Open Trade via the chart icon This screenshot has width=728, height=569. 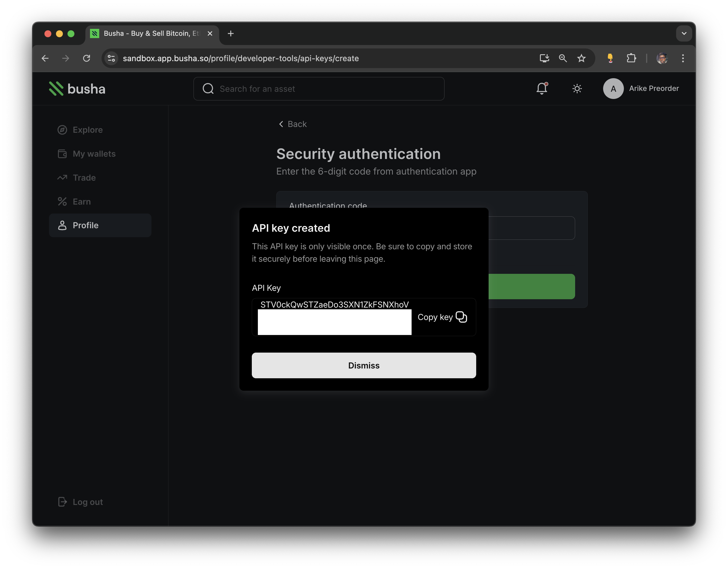pyautogui.click(x=62, y=177)
